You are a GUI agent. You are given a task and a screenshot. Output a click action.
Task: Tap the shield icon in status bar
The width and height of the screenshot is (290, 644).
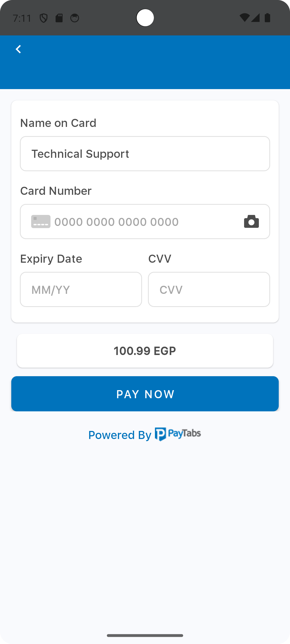(44, 18)
